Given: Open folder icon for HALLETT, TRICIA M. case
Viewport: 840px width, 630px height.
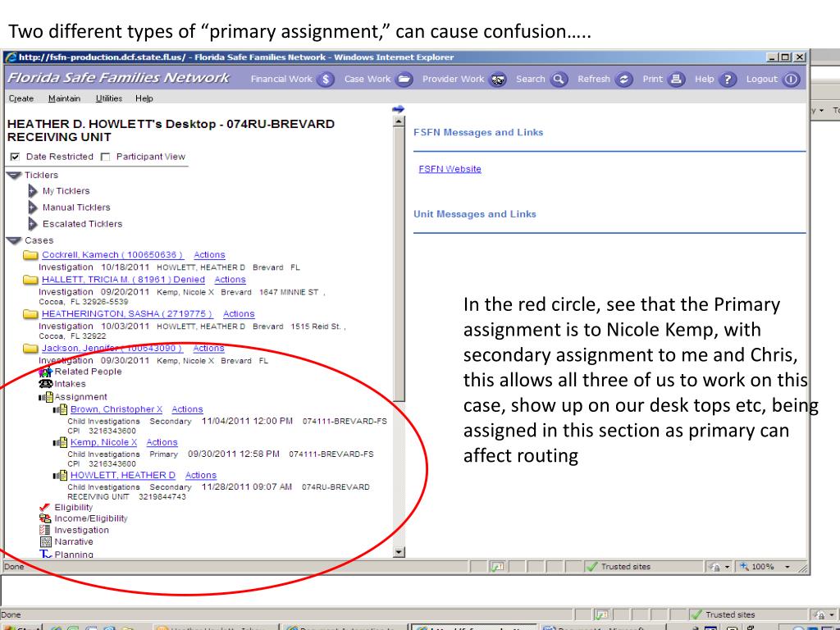Looking at the screenshot, I should click(x=30, y=280).
